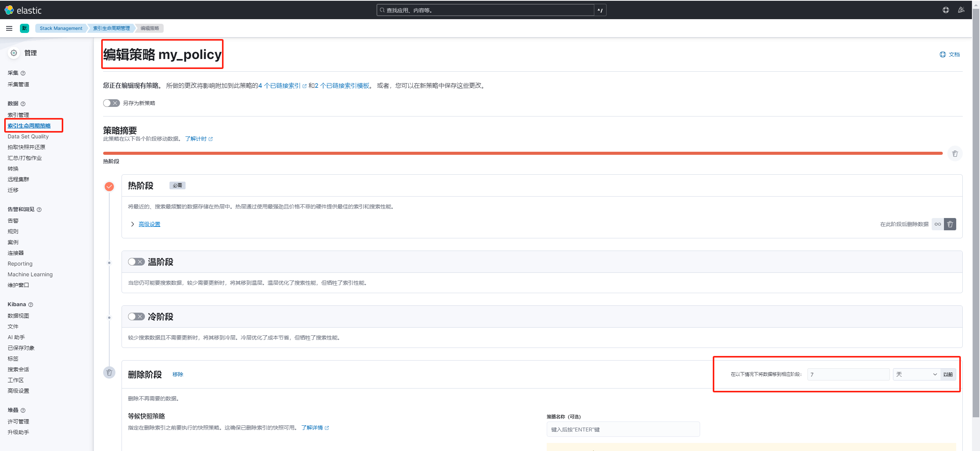Click help icon next to 堆叠
Viewport: 980px width, 451px height.
(x=23, y=410)
